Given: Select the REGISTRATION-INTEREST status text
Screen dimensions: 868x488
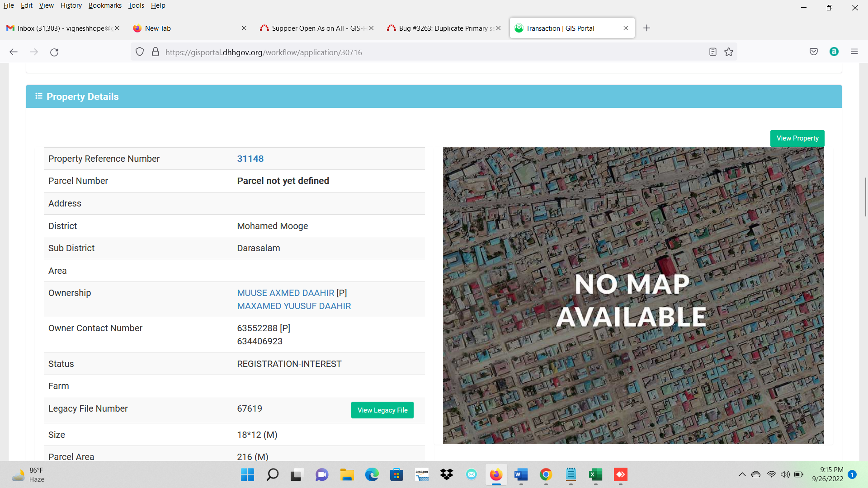Looking at the screenshot, I should coord(289,364).
